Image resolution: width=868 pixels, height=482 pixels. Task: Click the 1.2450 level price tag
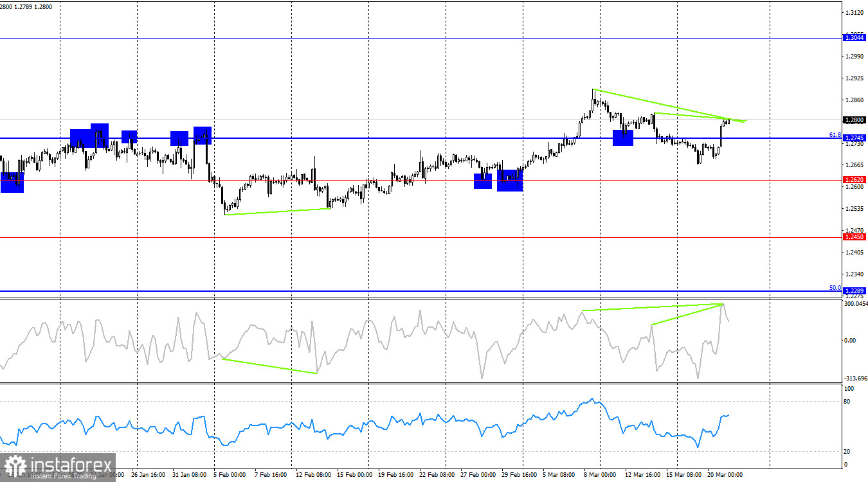[855, 237]
